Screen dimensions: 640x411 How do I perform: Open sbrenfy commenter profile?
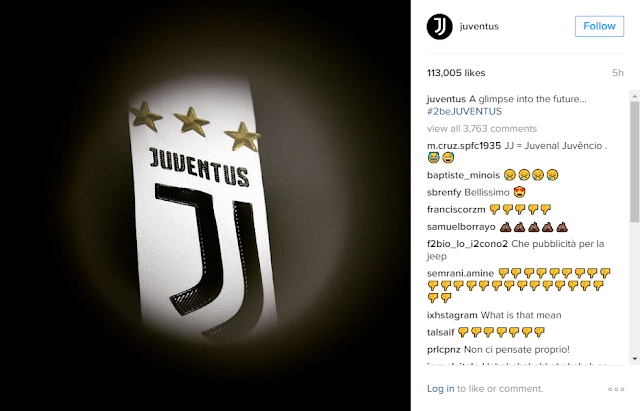click(x=444, y=192)
